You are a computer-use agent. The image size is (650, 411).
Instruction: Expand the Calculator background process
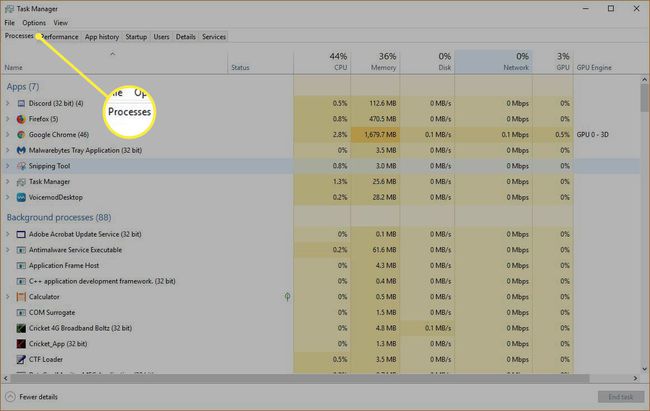coord(7,297)
